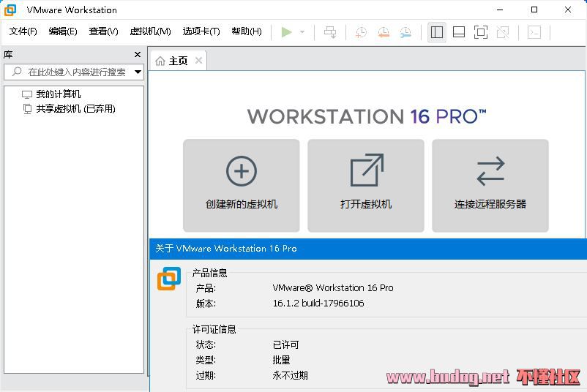Minimize the VMware Workstation window
587x392 pixels.
[x=500, y=10]
